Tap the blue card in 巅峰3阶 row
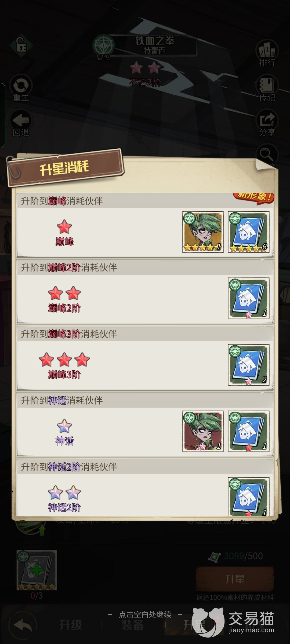 tap(249, 365)
